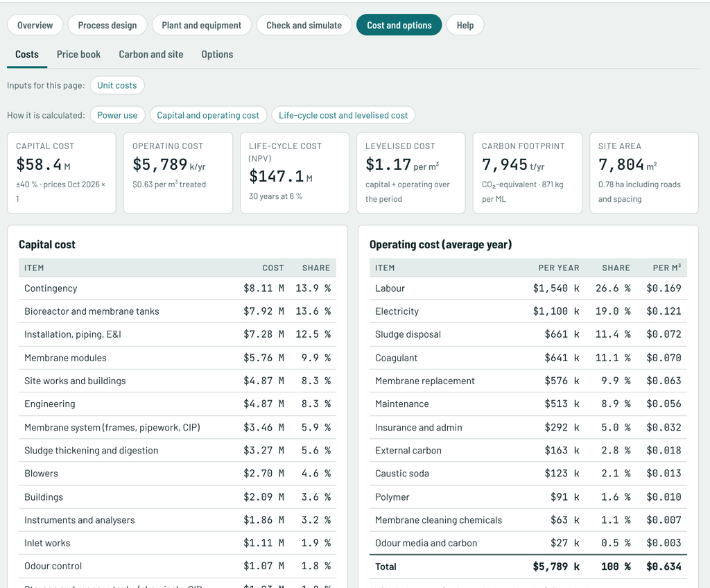Click the Site Area 7,804 m² card
The height and width of the screenshot is (588, 710).
point(644,173)
